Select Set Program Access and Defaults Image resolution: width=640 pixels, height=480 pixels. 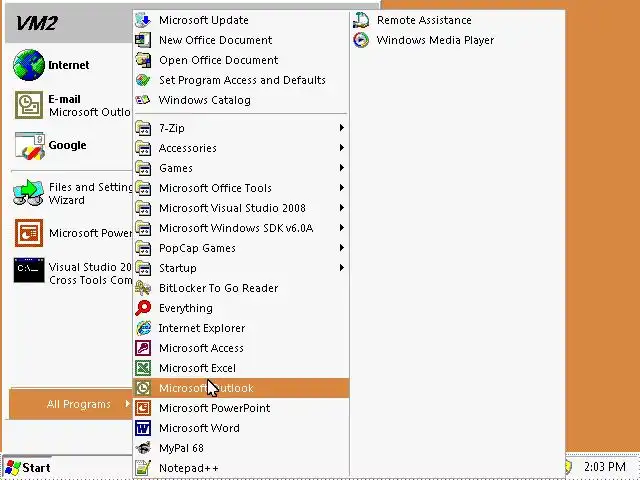[241, 80]
